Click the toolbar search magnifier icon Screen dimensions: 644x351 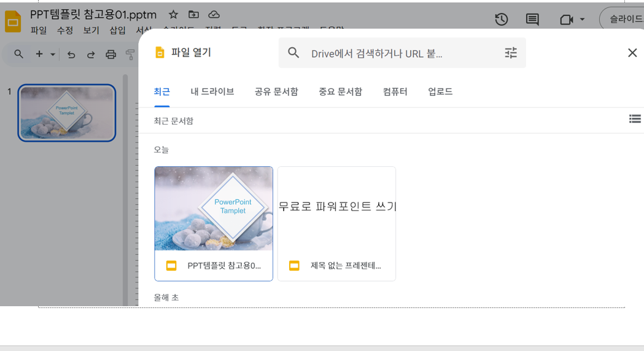18,54
